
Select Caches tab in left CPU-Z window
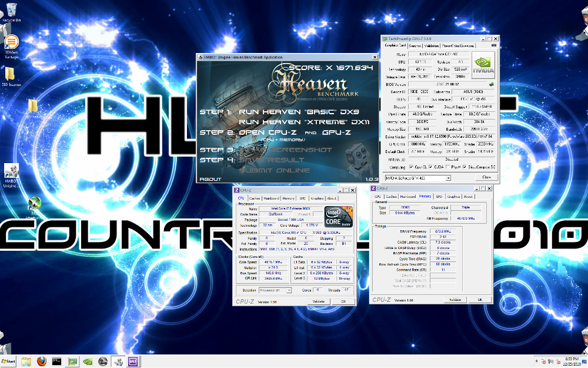(x=255, y=198)
